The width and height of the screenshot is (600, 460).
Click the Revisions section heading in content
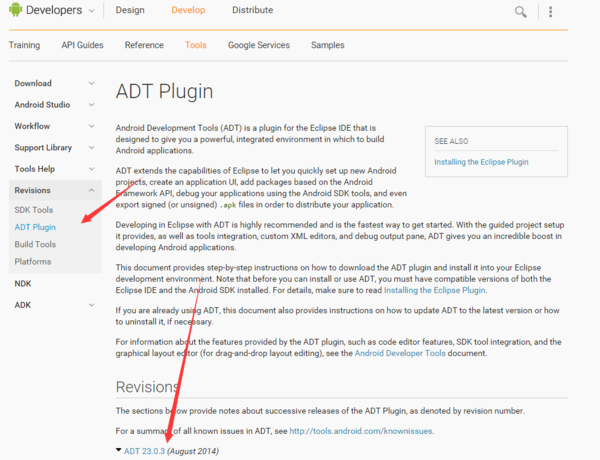click(x=147, y=387)
